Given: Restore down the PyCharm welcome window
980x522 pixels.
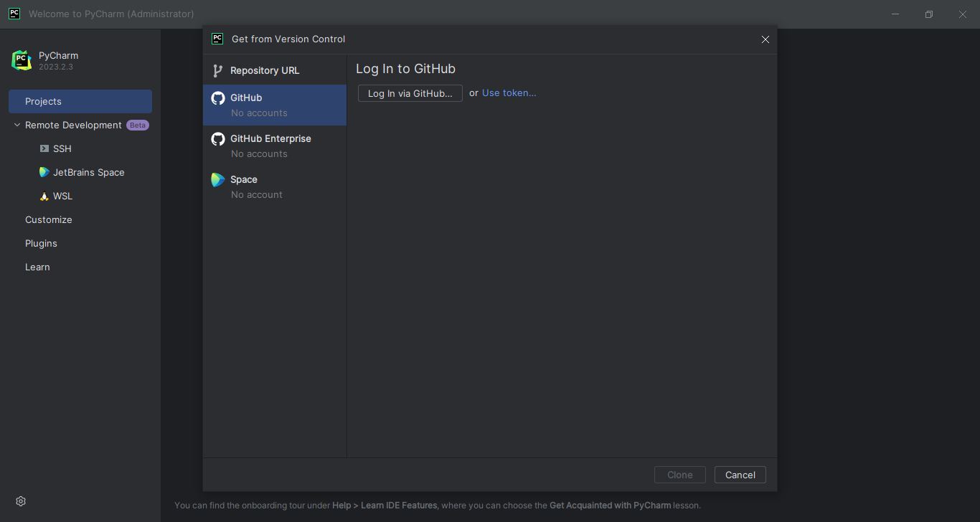Looking at the screenshot, I should 929,14.
